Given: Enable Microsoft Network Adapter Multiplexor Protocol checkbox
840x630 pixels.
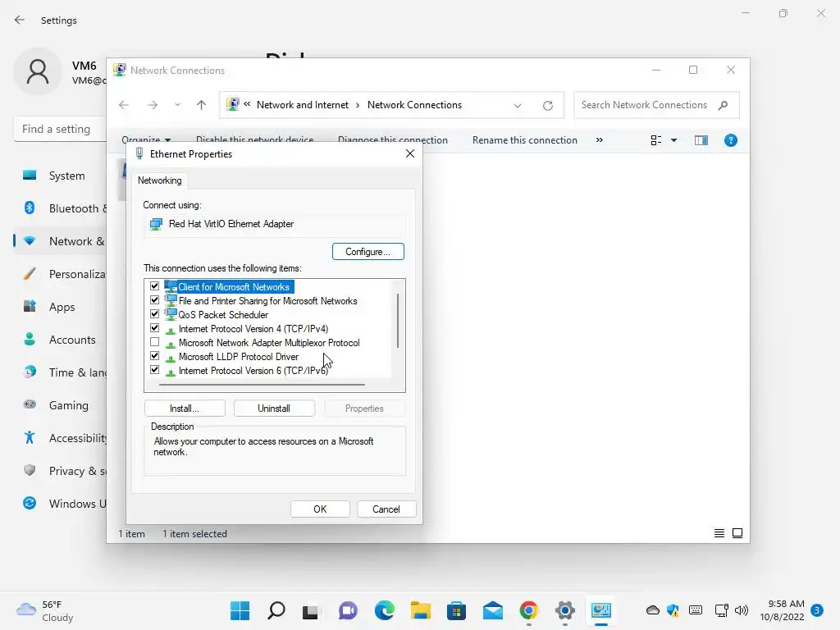Looking at the screenshot, I should click(x=155, y=342).
